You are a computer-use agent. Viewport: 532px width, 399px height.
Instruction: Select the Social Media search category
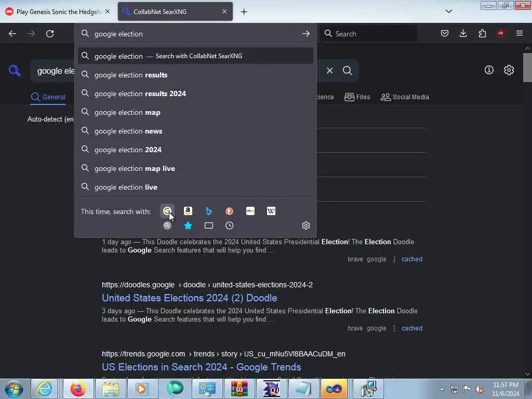405,97
